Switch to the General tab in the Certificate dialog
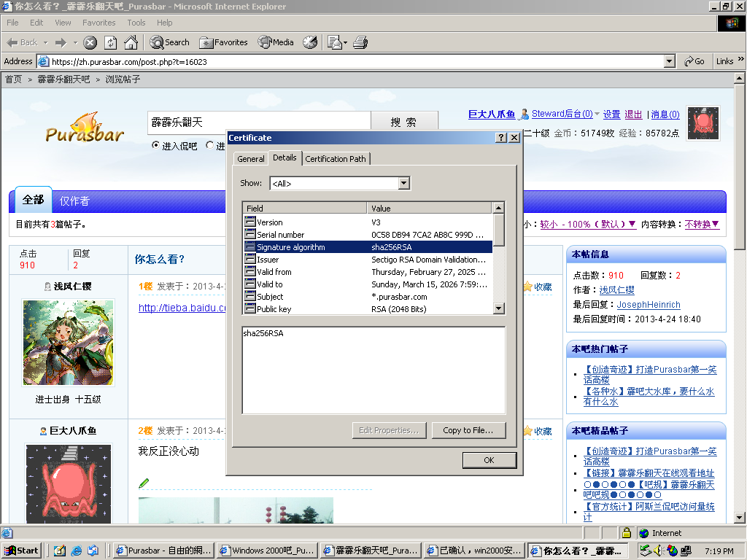The width and height of the screenshot is (747, 560). 251,158
